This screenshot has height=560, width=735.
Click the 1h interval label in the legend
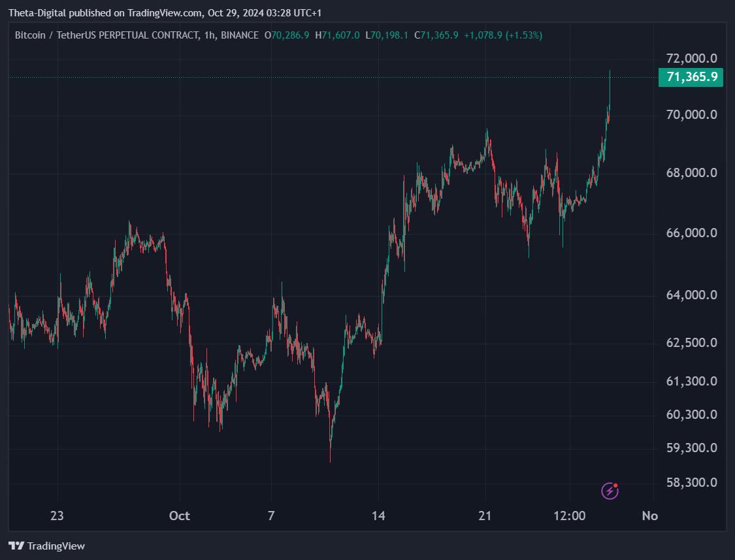(210, 35)
